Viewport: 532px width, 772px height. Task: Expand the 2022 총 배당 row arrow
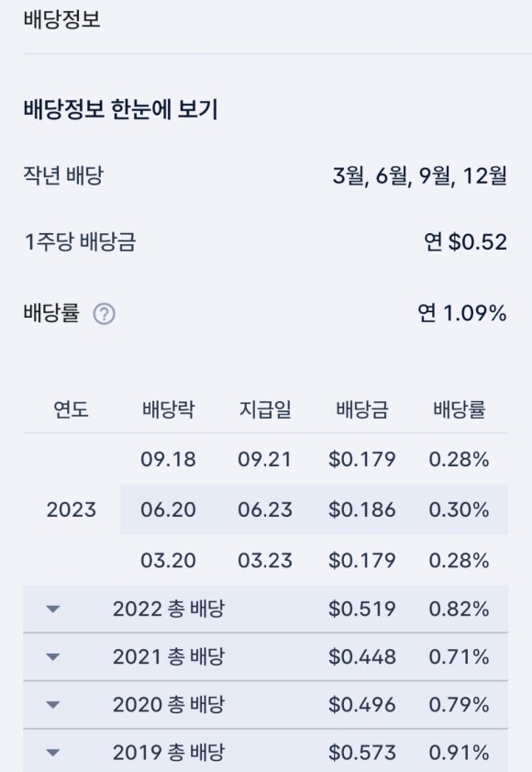(52, 609)
